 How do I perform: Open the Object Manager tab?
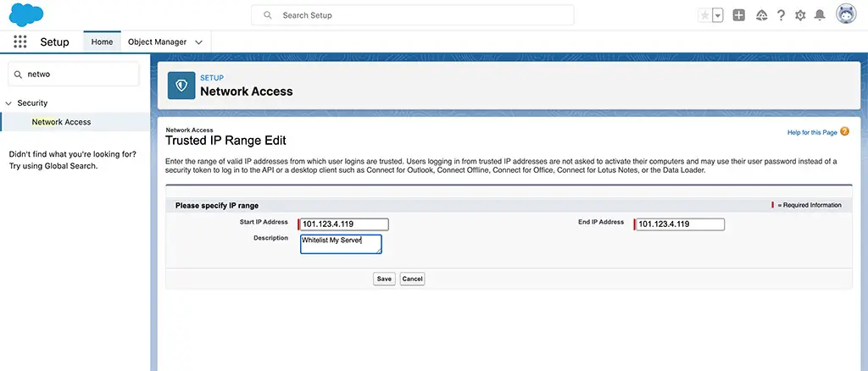tap(157, 42)
